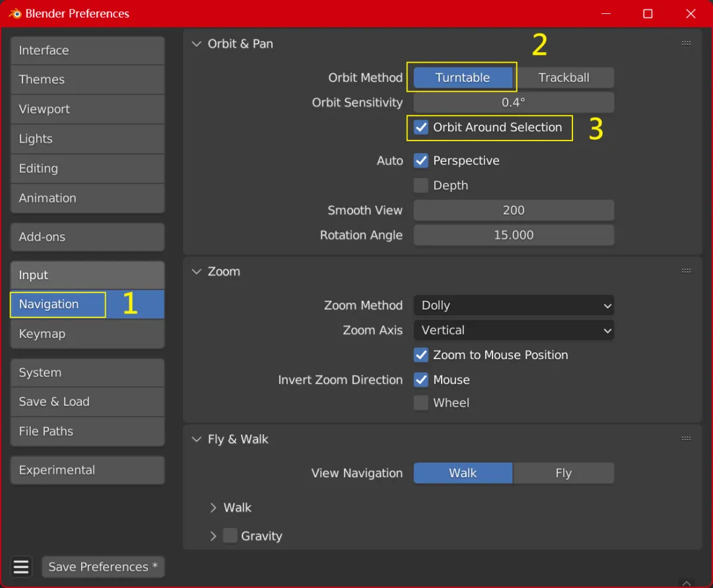Screen dimensions: 713x588
Task: Click the Orbit Sensitivity slider field
Action: pos(514,102)
